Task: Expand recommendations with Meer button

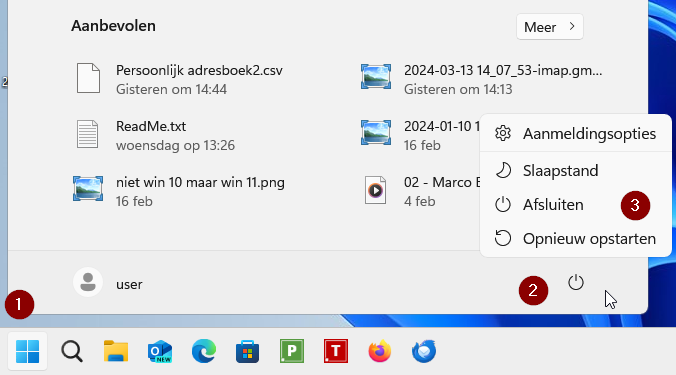Action: point(550,27)
